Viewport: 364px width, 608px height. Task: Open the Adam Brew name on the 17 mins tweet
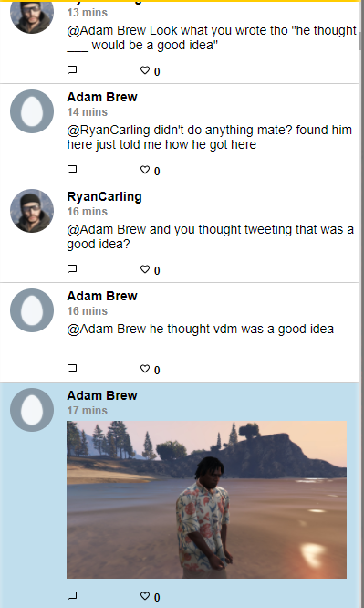point(102,395)
